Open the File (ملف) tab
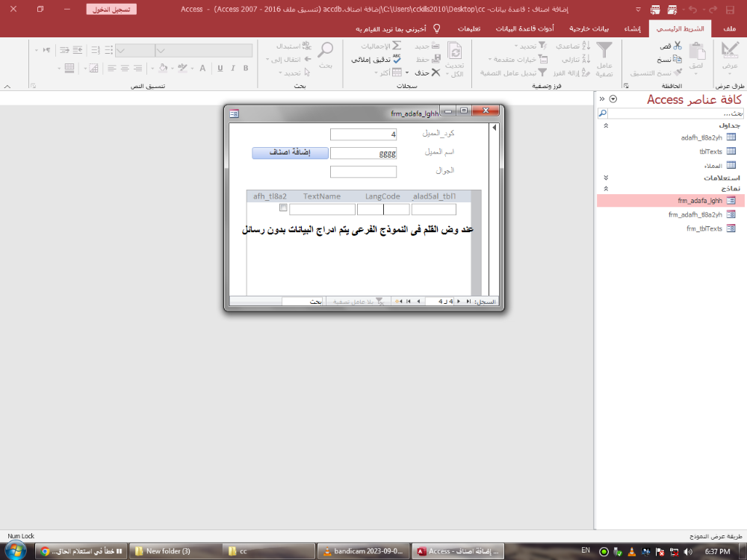 click(x=729, y=28)
